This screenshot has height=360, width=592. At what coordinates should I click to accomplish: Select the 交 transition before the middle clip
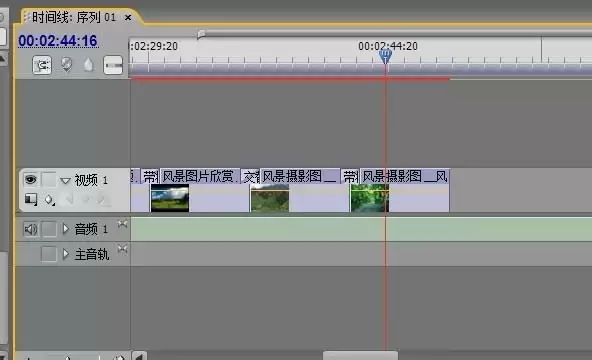251,176
